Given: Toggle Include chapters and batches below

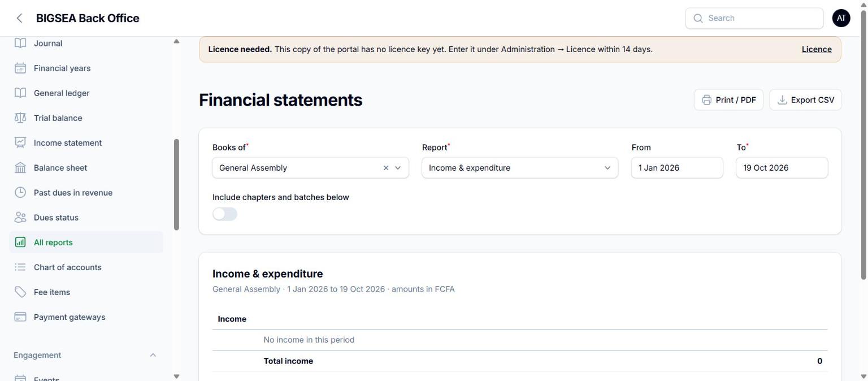Looking at the screenshot, I should [225, 214].
